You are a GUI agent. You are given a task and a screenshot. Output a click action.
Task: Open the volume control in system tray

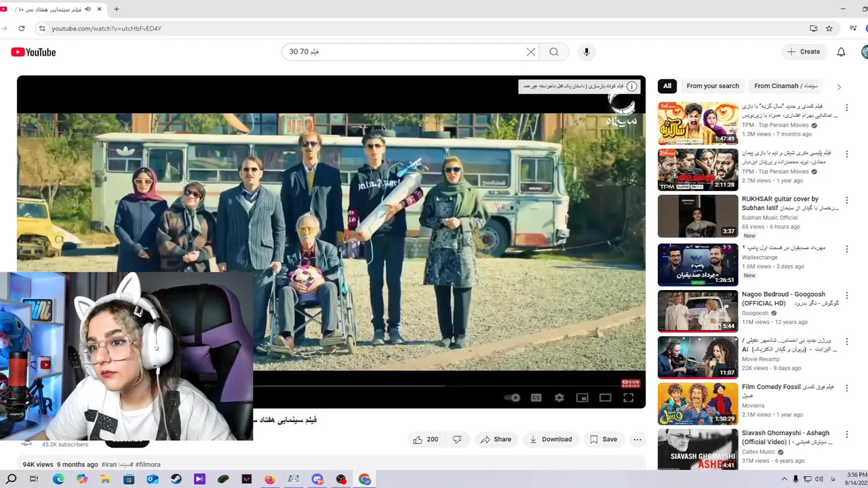(819, 479)
